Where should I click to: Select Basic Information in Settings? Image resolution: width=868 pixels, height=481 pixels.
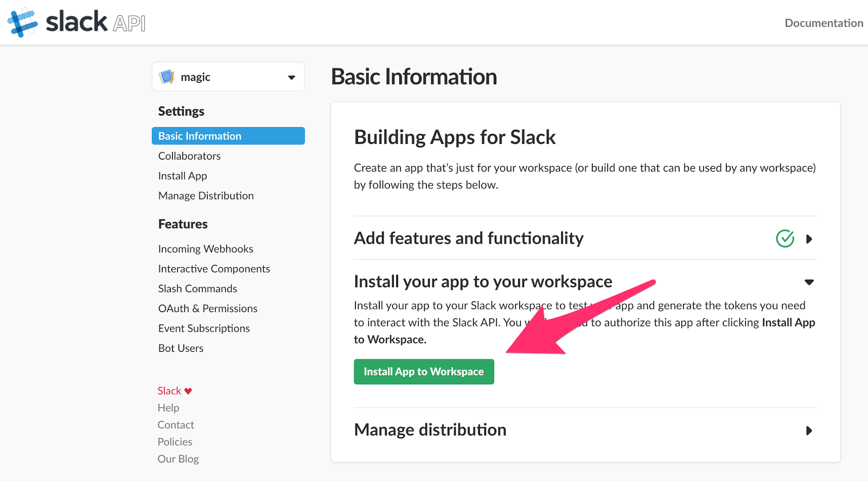228,136
